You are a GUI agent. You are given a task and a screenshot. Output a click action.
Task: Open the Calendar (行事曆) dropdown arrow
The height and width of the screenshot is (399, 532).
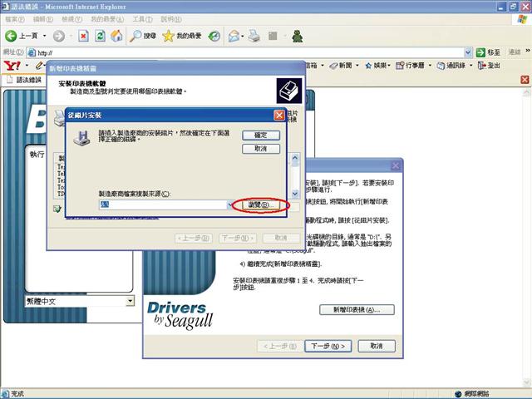(x=430, y=65)
